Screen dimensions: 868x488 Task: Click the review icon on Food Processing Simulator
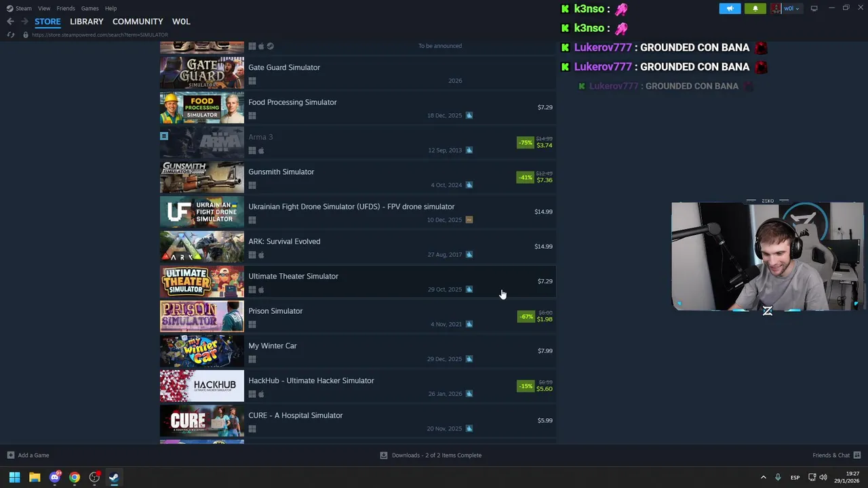pos(469,115)
